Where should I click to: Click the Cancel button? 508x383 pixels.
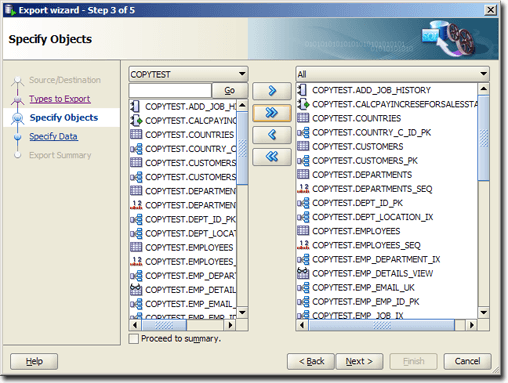point(467,361)
